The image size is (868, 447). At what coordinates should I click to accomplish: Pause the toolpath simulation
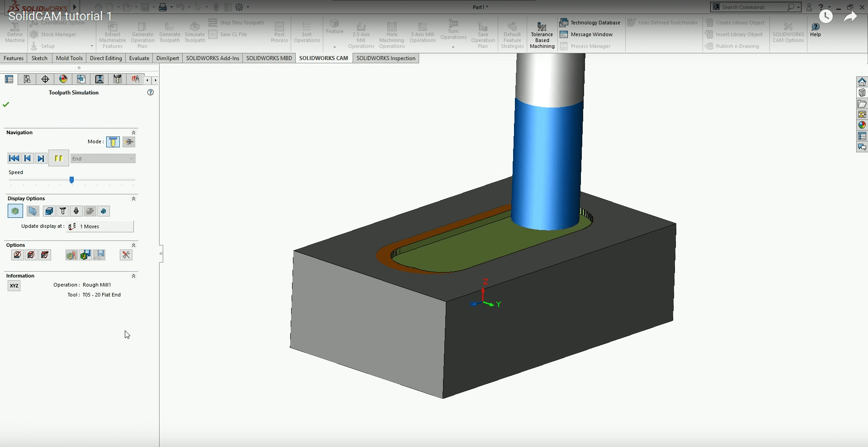point(58,158)
